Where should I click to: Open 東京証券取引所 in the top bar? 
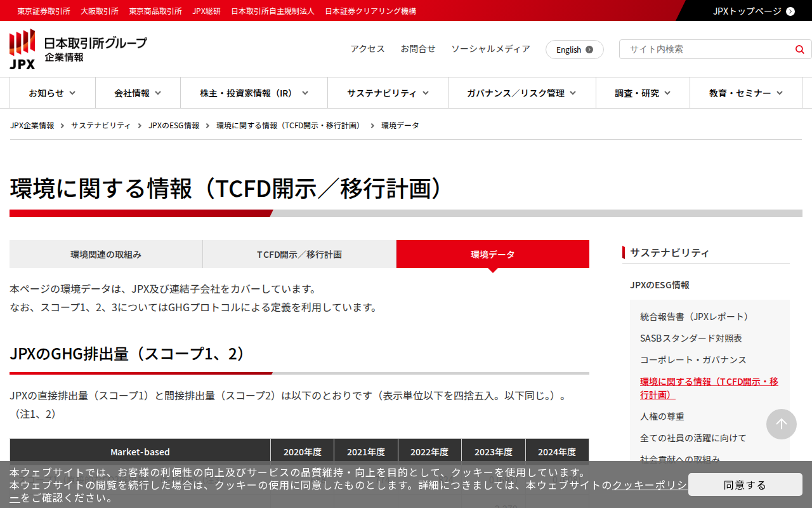point(44,11)
